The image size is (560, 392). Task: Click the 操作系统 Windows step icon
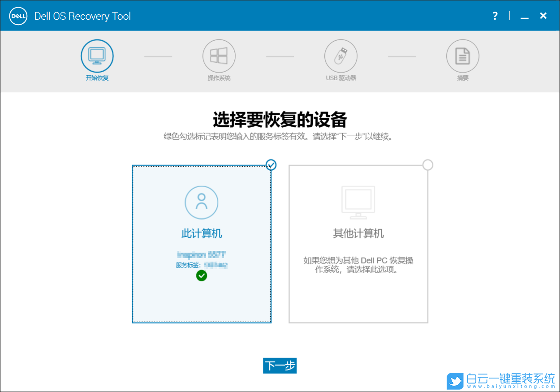(x=219, y=56)
